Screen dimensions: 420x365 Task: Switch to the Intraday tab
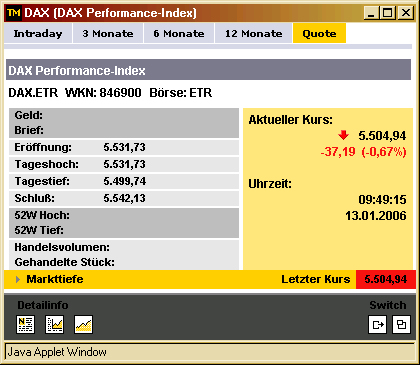tap(38, 33)
